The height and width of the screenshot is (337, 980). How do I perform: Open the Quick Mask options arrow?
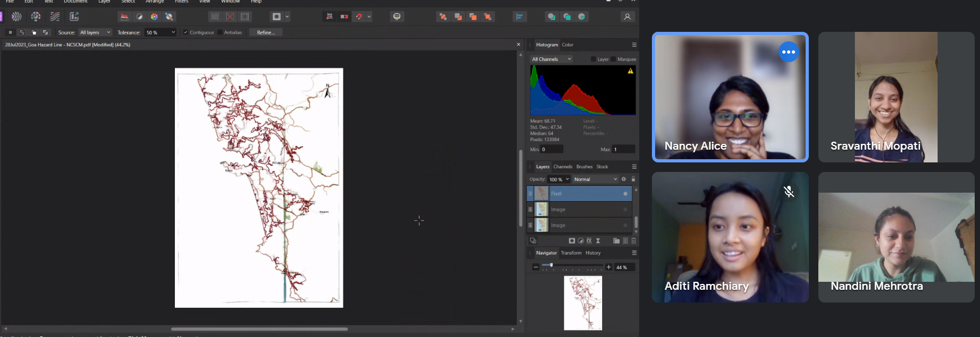pyautogui.click(x=287, y=17)
